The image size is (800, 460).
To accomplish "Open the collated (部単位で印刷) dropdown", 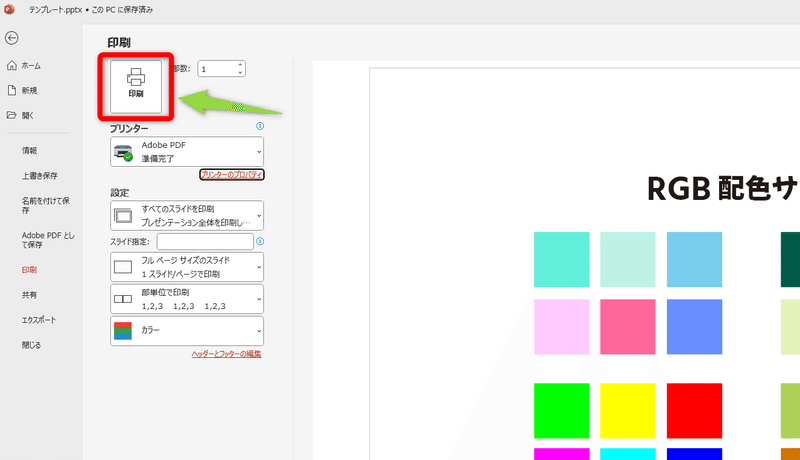I will point(187,299).
